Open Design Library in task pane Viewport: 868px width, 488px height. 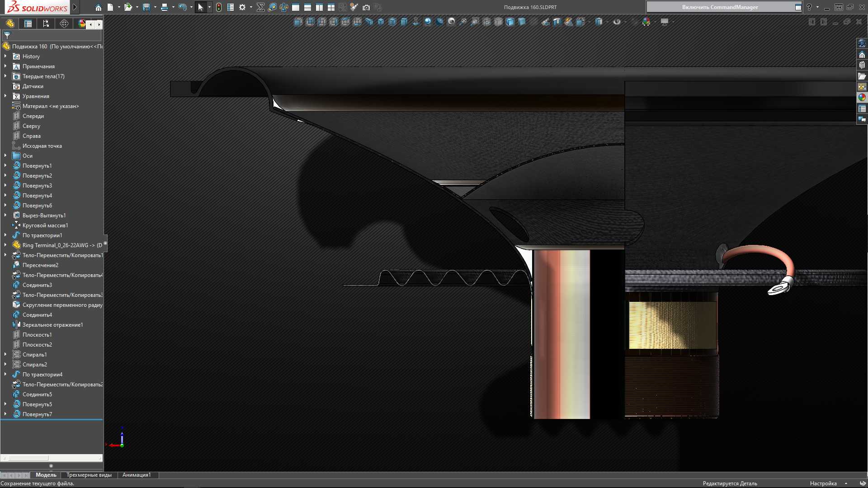[862, 65]
